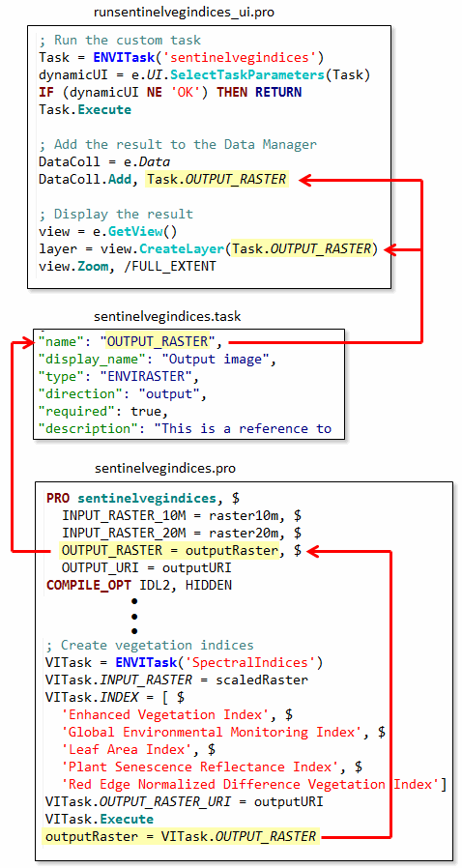Click highlighted outputRaster = VITask.OUTPUT_RASTER line
462x868 pixels.
181,836
